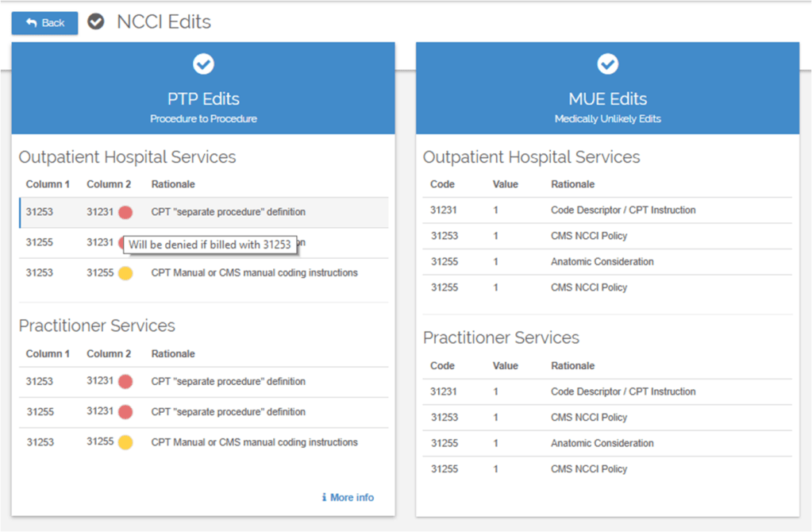Click the checkmark icon beside NCCI Edits title
Image resolution: width=812 pixels, height=532 pixels.
click(96, 22)
